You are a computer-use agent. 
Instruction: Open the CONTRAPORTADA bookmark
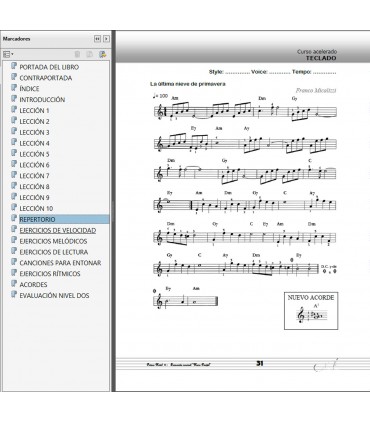46,78
